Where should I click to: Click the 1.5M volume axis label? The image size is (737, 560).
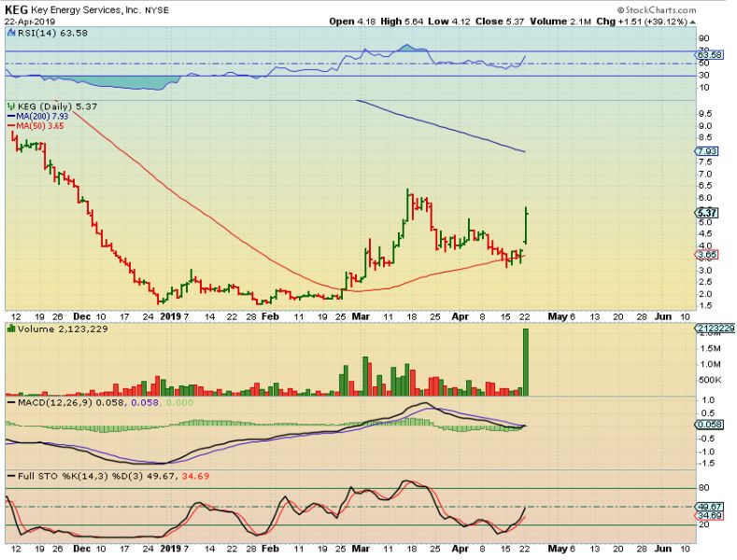pos(710,348)
